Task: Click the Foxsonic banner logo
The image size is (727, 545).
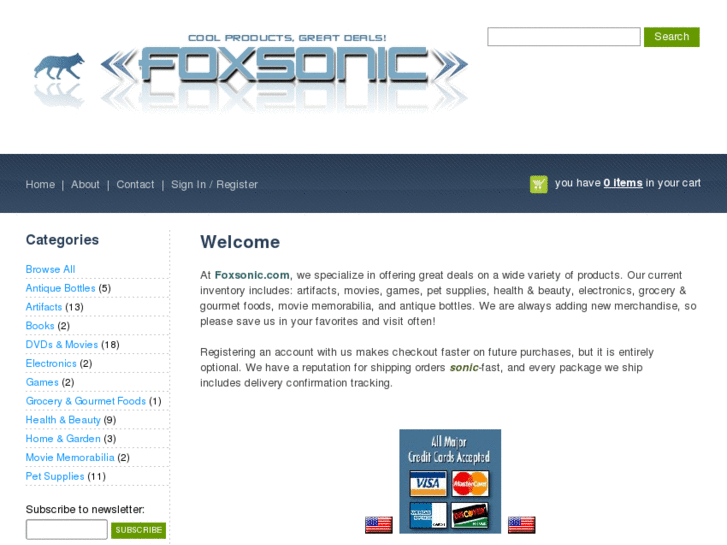Action: point(284,65)
